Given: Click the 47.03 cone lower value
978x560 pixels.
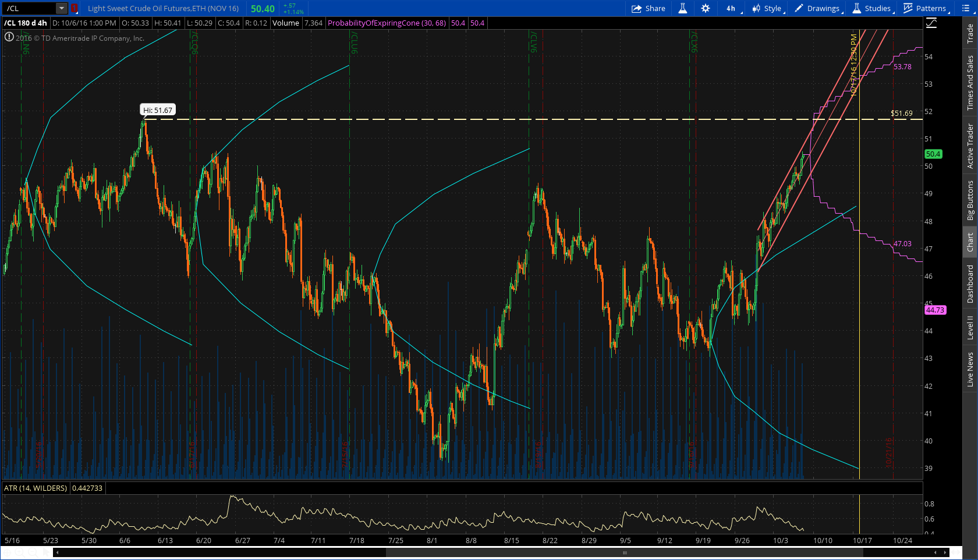Looking at the screenshot, I should point(902,244).
